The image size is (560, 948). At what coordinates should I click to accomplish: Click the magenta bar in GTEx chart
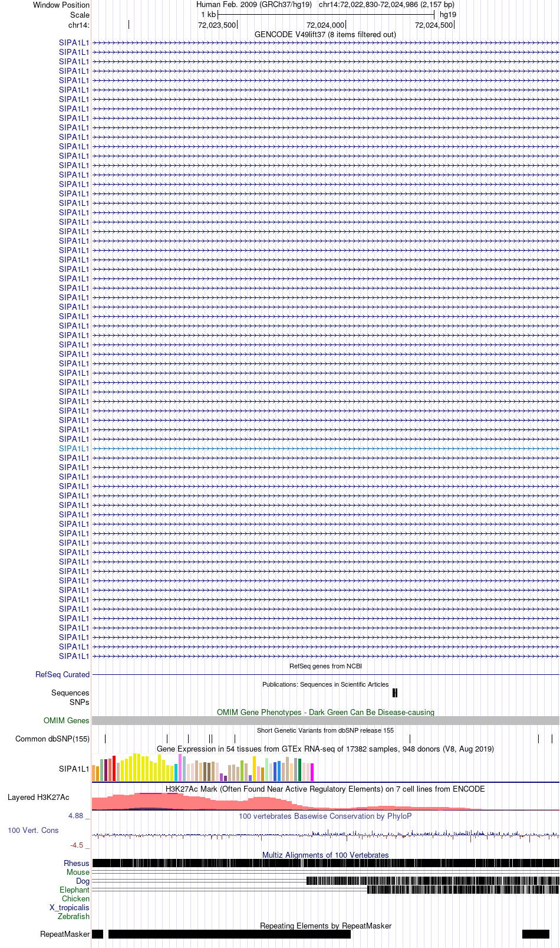pyautogui.click(x=312, y=772)
